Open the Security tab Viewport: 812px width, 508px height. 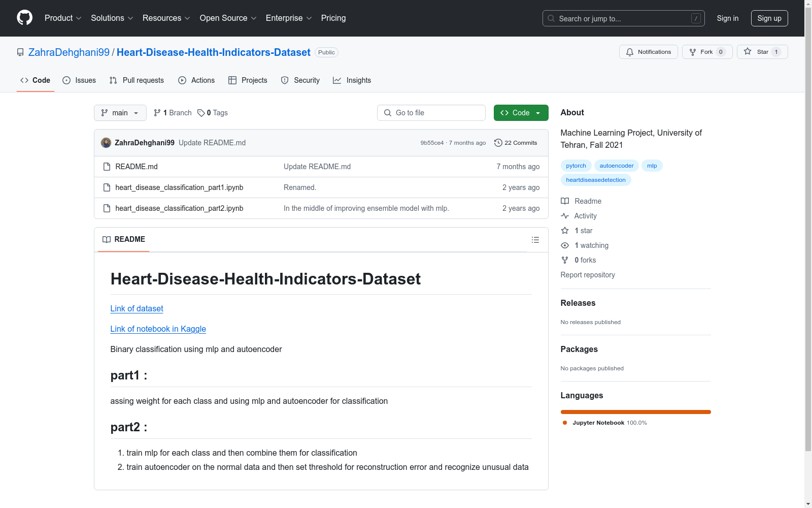pos(300,80)
